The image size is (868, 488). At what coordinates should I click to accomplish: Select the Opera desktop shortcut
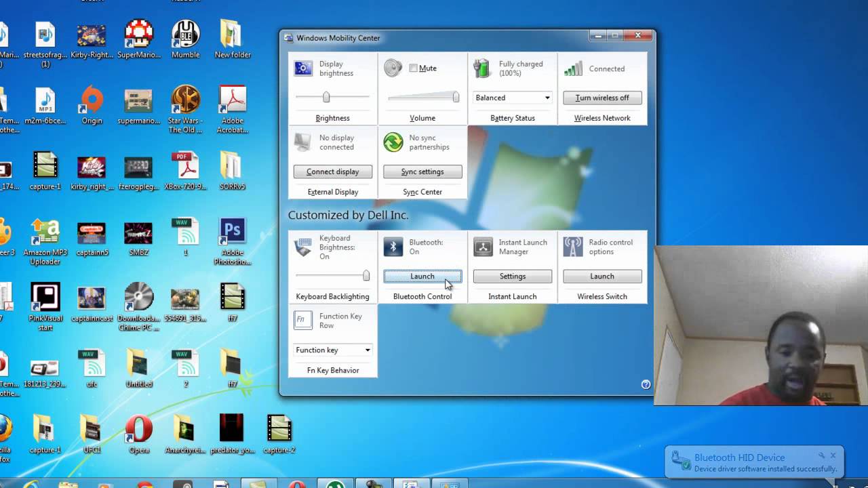pos(138,434)
